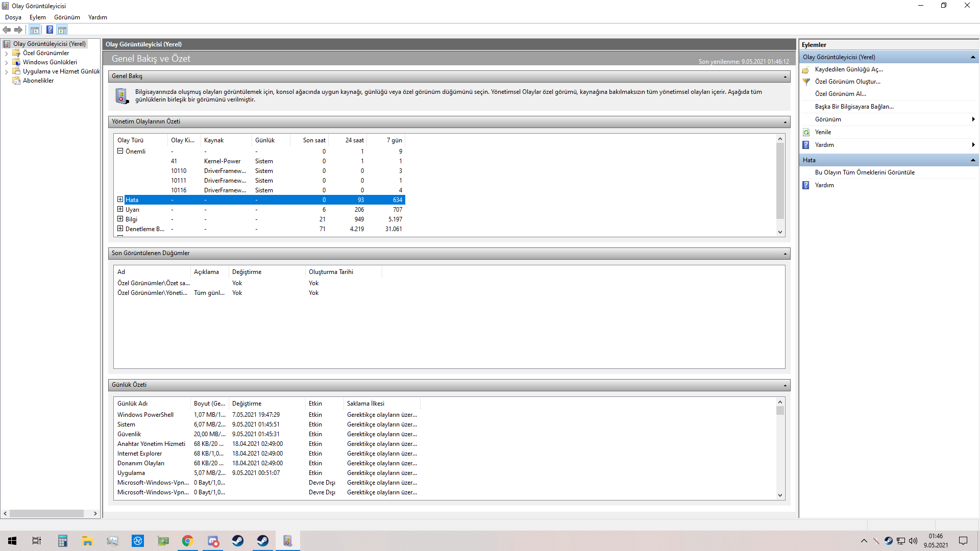Viewport: 980px width, 551px height.
Task: Open the Eylem menu
Action: click(37, 17)
